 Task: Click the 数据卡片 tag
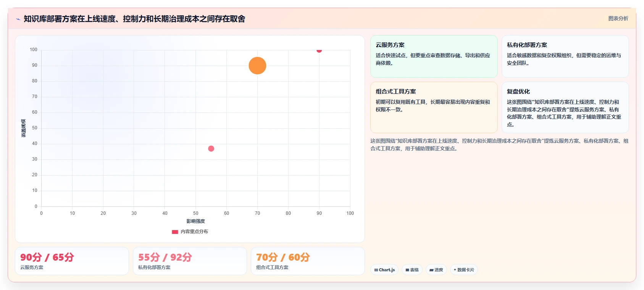(x=464, y=270)
